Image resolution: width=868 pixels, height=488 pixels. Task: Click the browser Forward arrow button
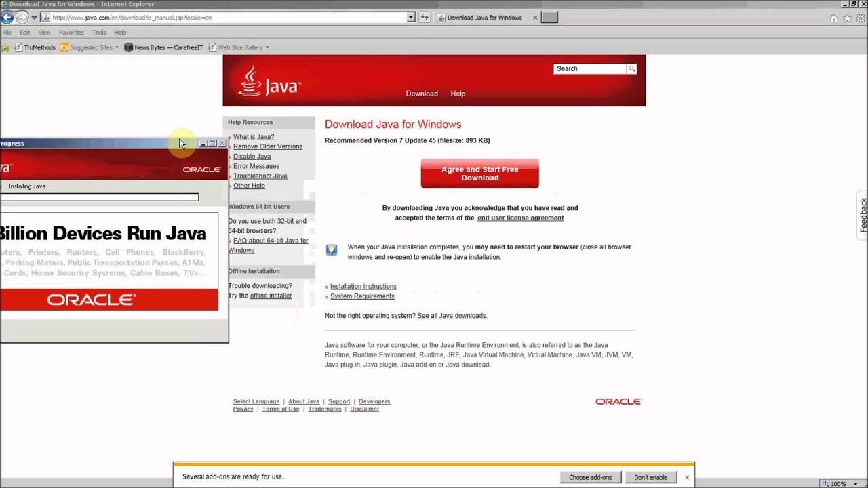point(22,18)
